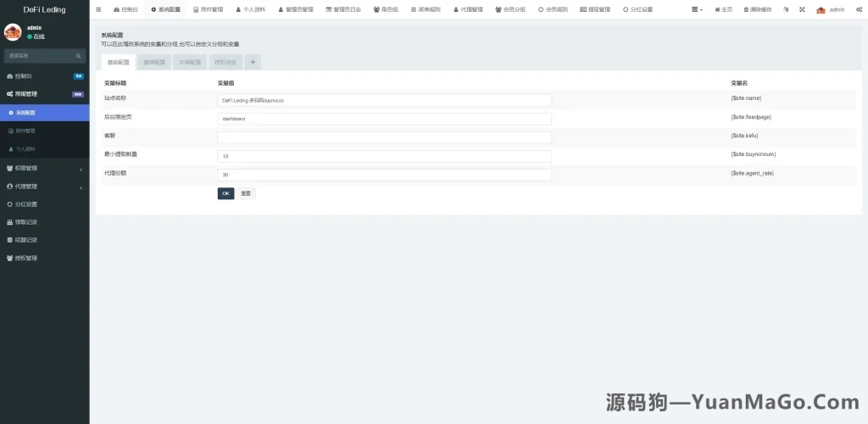Click the 变量名 column header
The height and width of the screenshot is (424, 868).
tap(739, 83)
